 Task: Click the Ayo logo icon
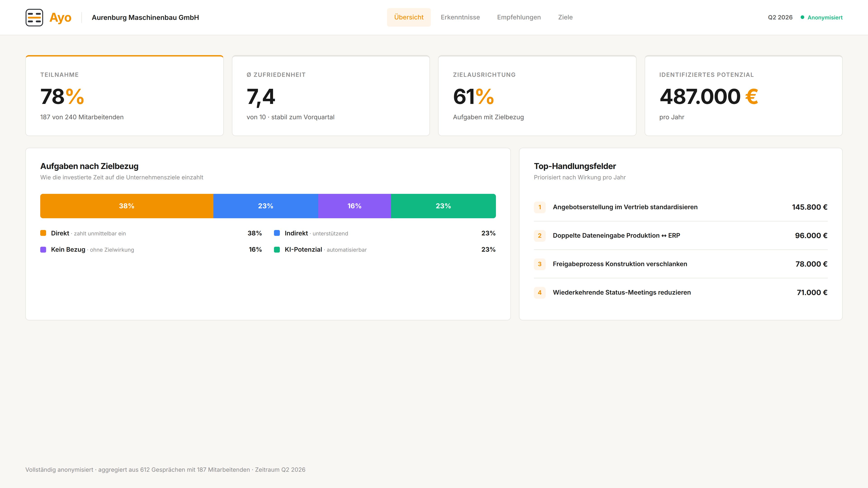point(34,18)
